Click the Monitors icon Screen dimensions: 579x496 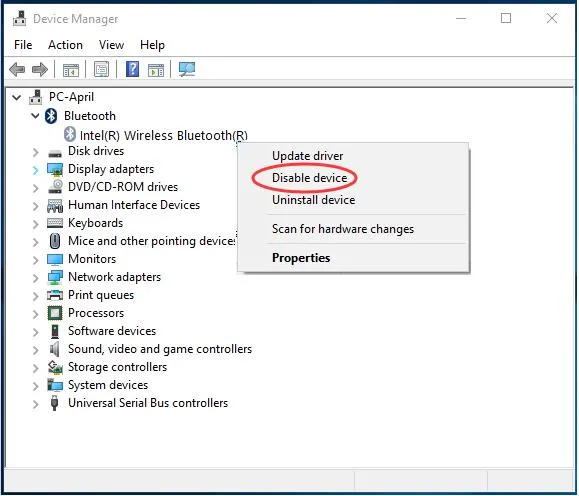pyautogui.click(x=55, y=260)
